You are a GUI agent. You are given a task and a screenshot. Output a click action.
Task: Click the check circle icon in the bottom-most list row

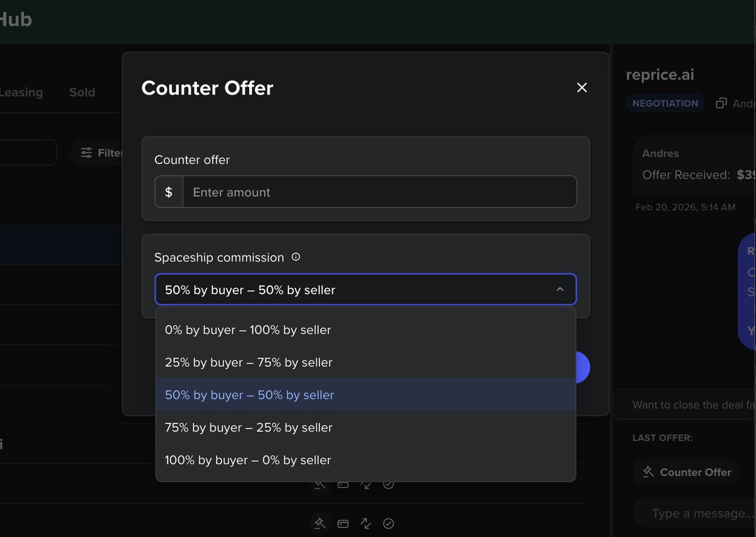point(389,523)
